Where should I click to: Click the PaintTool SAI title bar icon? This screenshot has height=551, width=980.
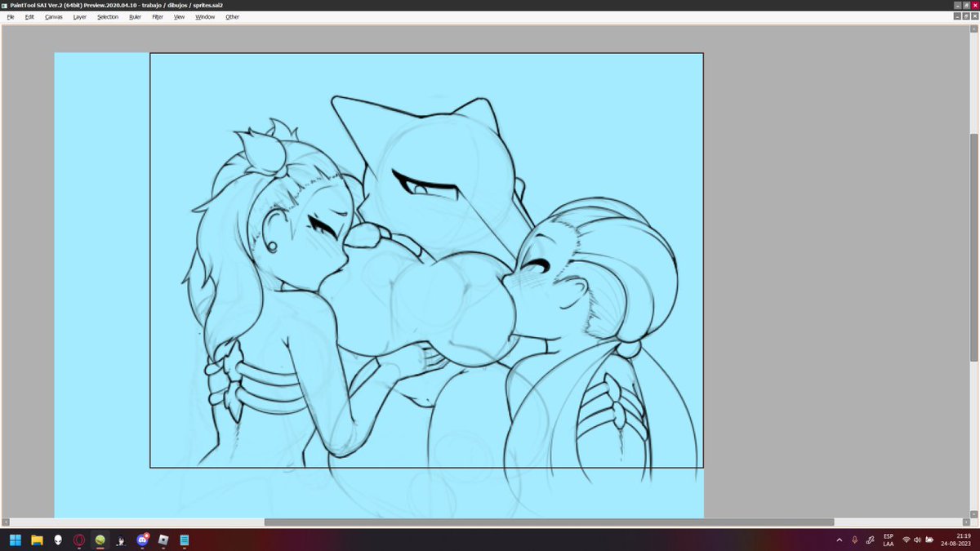pyautogui.click(x=5, y=5)
